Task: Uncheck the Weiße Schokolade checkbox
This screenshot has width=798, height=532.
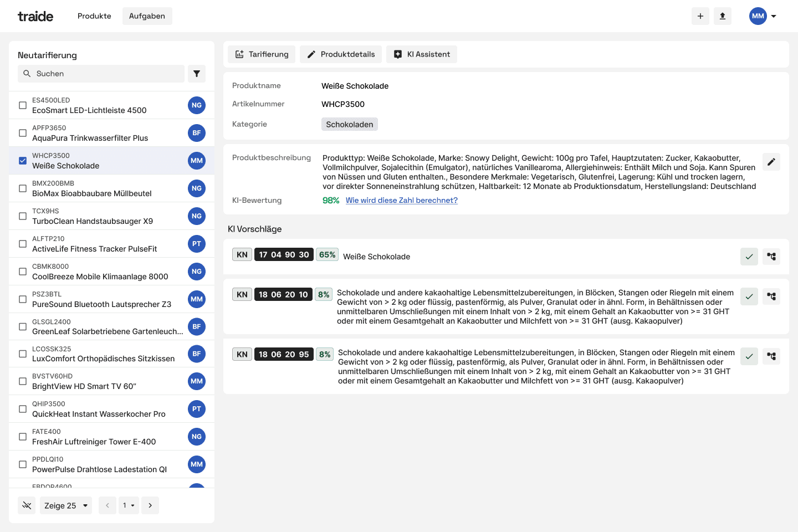Action: click(x=23, y=161)
